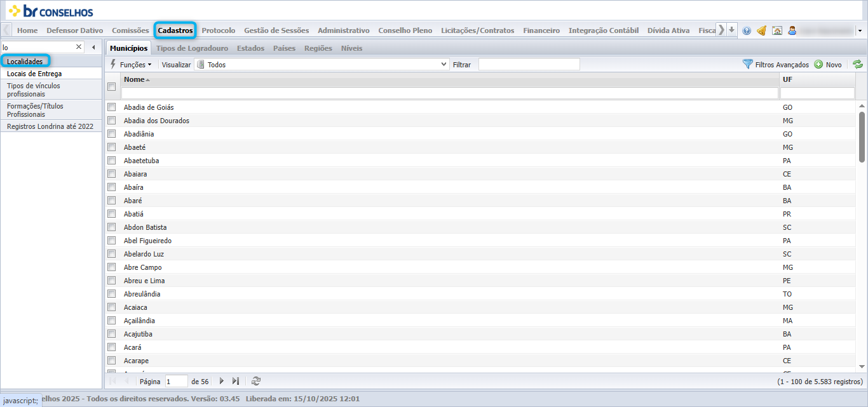Viewport: 868px width, 407px height.
Task: Tick the checkbox next to Abatiá
Action: coord(112,214)
